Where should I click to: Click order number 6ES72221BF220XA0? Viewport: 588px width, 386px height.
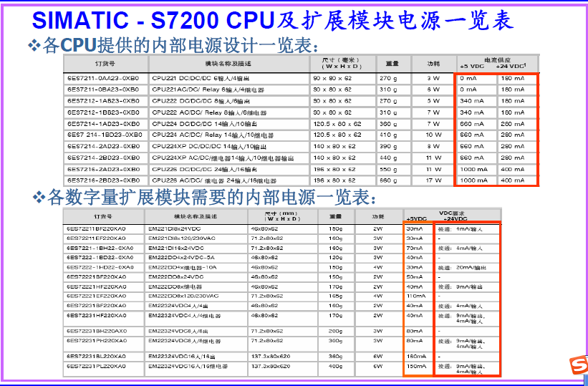tap(96, 277)
